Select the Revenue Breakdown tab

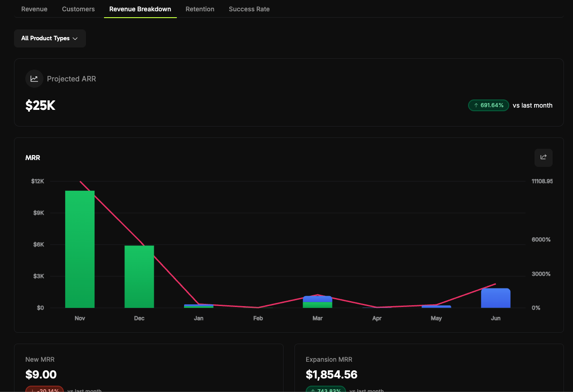(x=140, y=9)
